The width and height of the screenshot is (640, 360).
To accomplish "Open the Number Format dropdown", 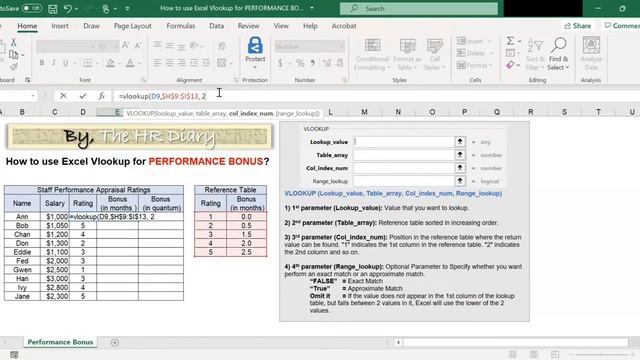I will 341,47.
